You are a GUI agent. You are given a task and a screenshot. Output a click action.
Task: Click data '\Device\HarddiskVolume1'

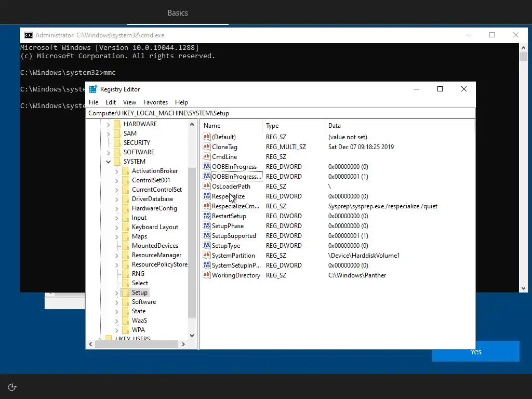coord(364,256)
